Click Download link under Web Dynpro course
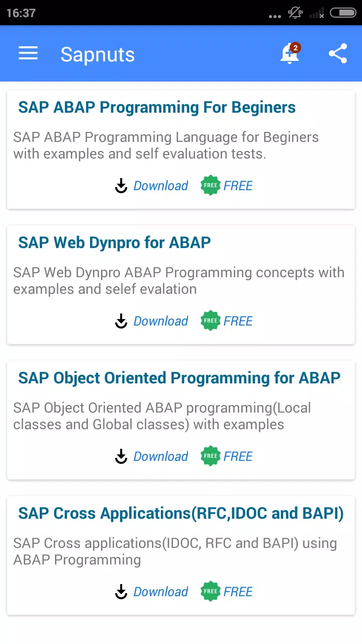The height and width of the screenshot is (644, 362). pyautogui.click(x=161, y=321)
